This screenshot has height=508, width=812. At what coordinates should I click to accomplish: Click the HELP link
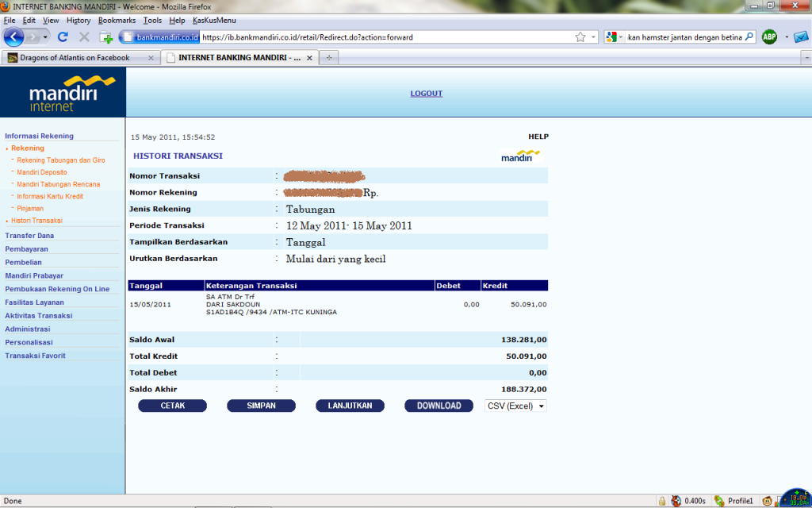538,137
